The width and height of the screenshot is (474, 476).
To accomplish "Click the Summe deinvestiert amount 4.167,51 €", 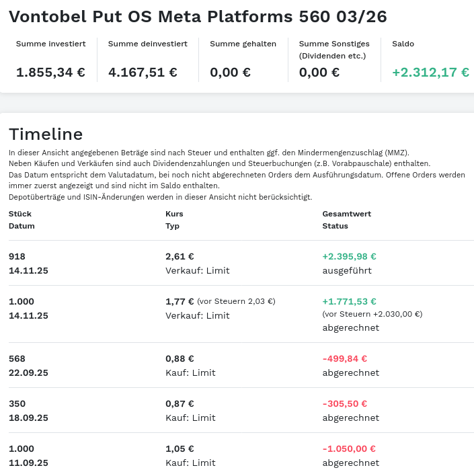I will coord(143,72).
